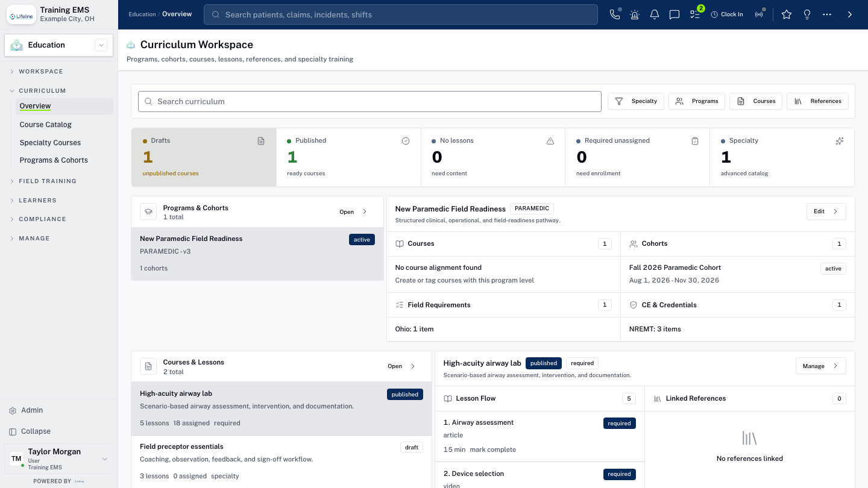Expand the Compliance section

pyautogui.click(x=42, y=219)
